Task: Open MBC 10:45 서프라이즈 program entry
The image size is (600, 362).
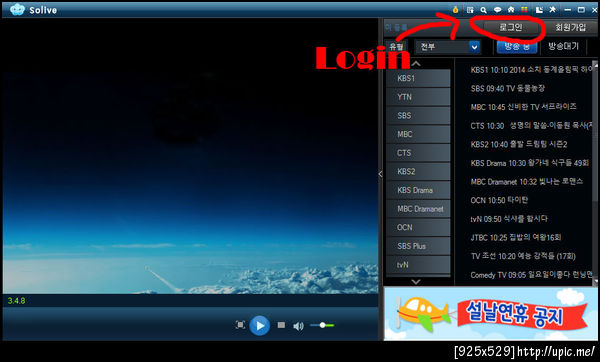Action: (523, 107)
